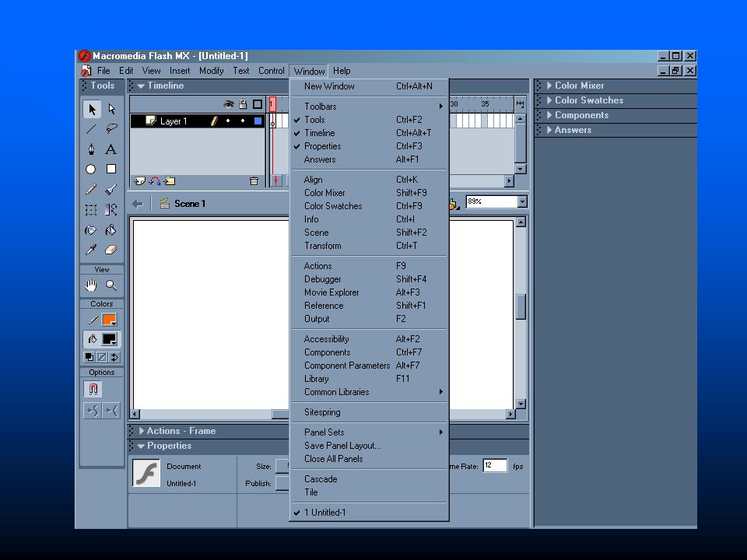Screen dimensions: 747x560
Task: Toggle show all layers as outlines
Action: click(258, 104)
